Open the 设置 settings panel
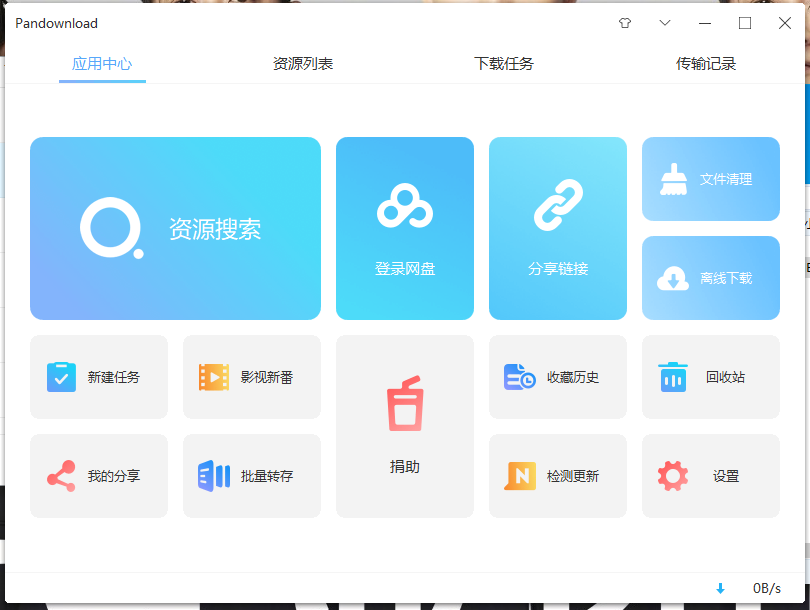 [x=710, y=476]
